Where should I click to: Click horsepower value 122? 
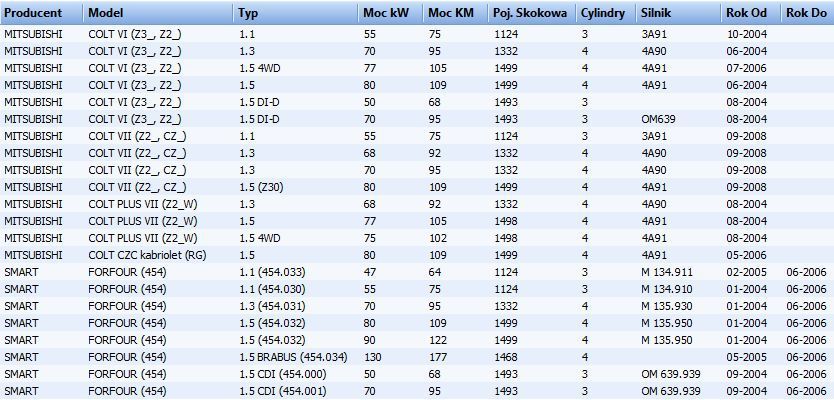click(438, 340)
